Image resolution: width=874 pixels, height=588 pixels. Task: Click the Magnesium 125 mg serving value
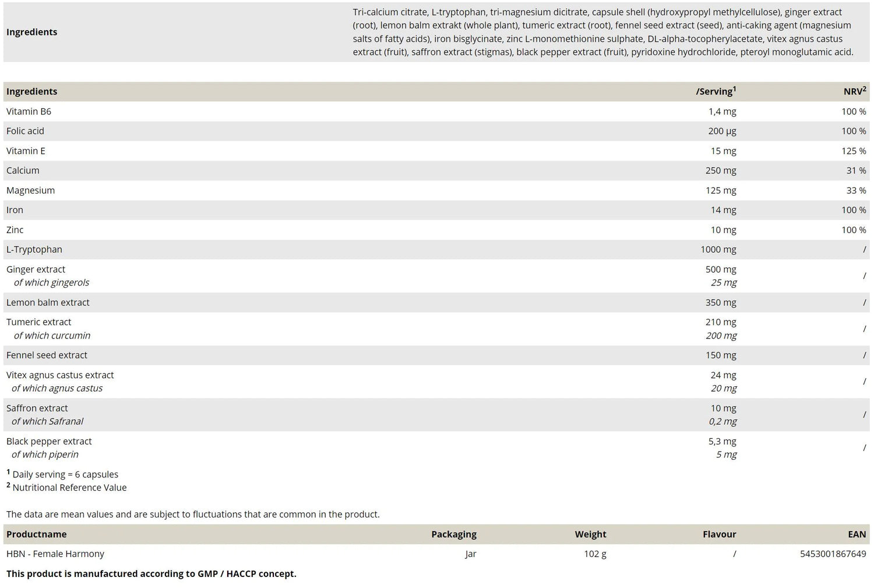(x=721, y=191)
